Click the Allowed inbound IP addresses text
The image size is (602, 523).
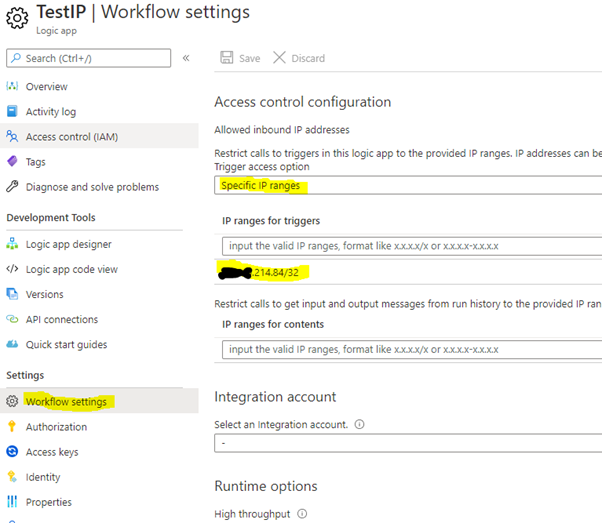click(282, 130)
